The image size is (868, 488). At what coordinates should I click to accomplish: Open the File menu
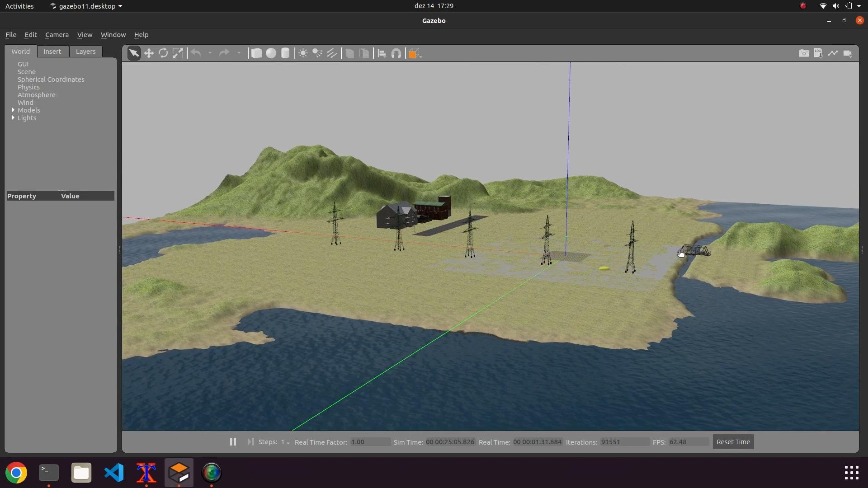(11, 35)
